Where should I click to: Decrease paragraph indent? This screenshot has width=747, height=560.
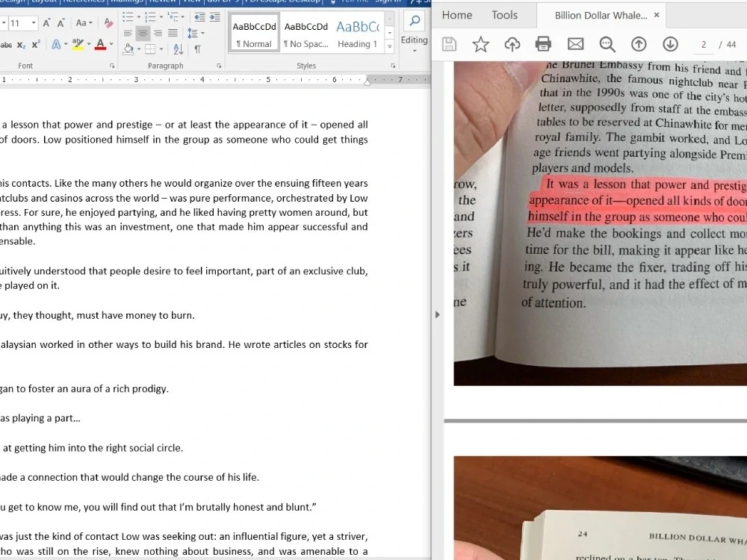pos(199,17)
